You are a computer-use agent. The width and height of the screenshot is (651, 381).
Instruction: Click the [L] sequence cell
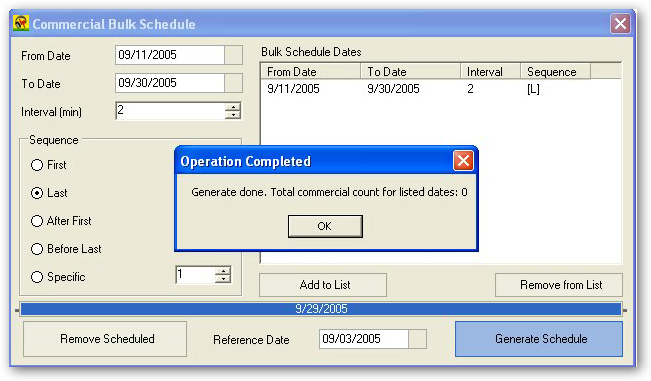pyautogui.click(x=533, y=89)
